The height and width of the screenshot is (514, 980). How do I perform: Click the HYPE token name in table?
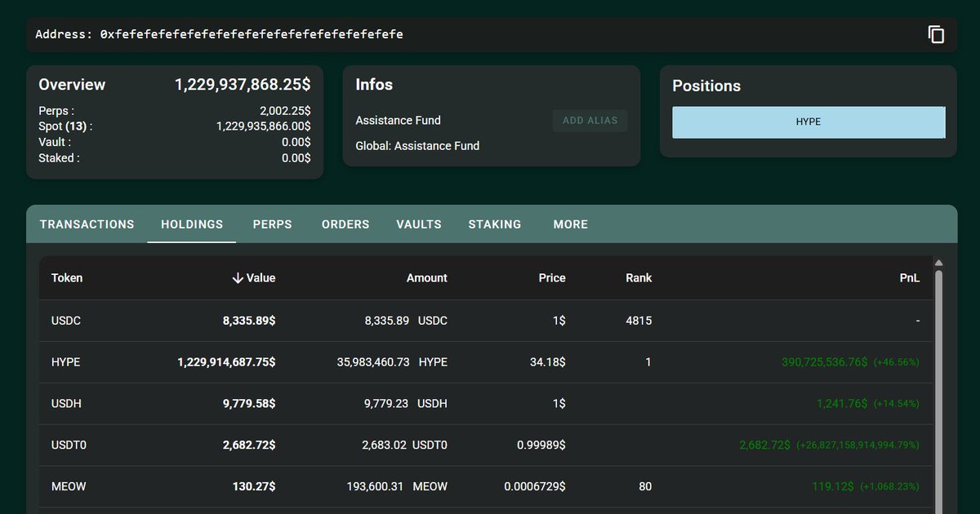(x=66, y=362)
